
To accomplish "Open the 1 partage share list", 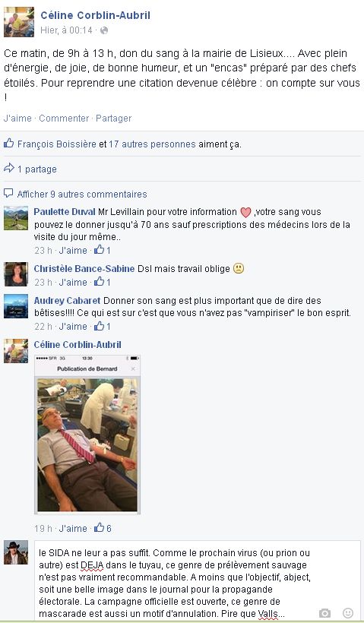I will coord(37,169).
